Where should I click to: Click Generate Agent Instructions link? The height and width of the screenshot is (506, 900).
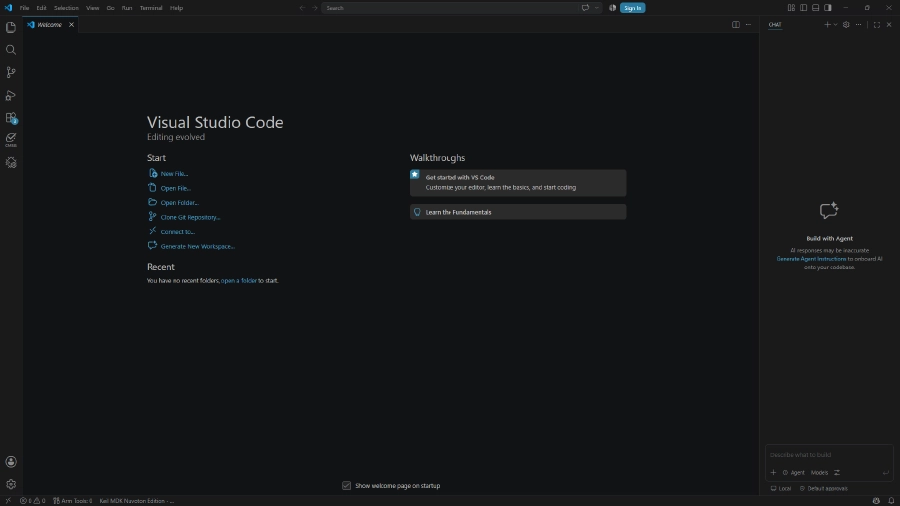click(x=811, y=259)
